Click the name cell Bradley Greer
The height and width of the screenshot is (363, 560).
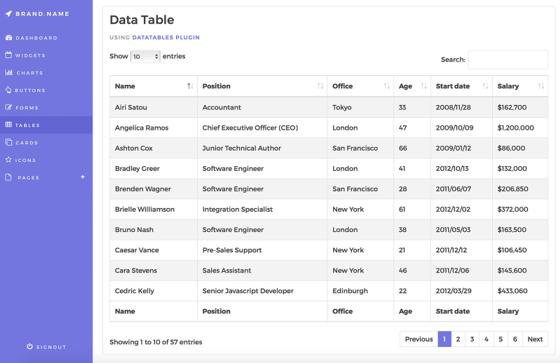154,168
